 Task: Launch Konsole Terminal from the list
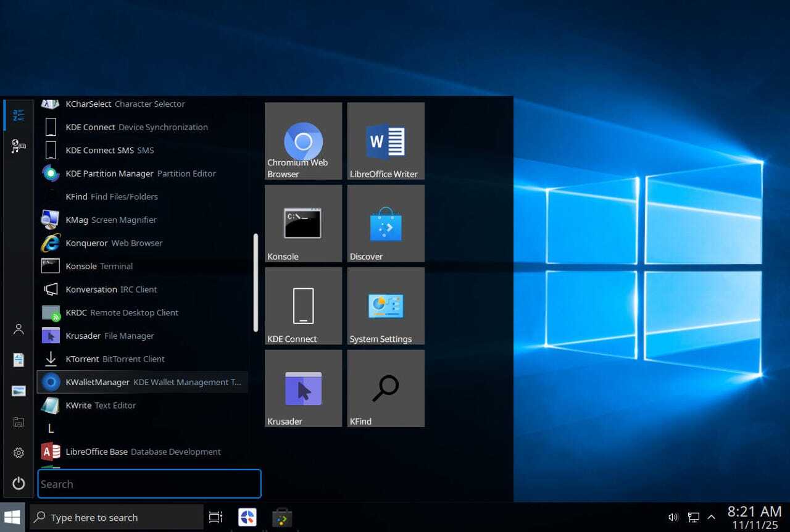(x=143, y=266)
